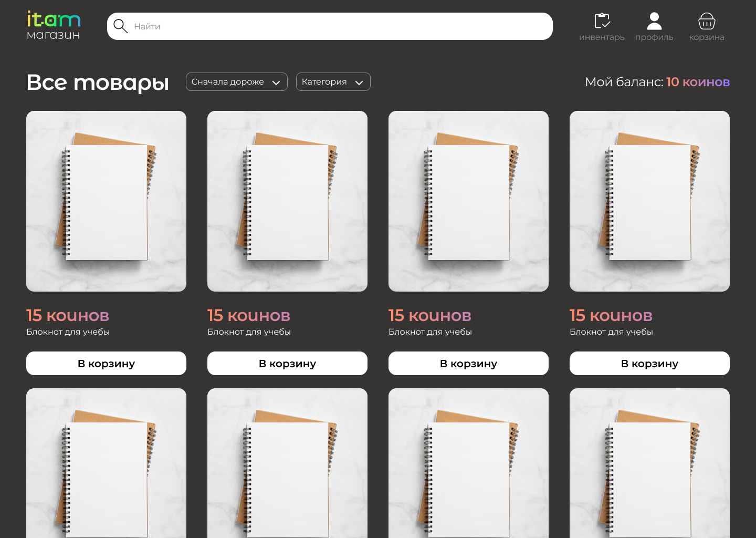756x538 pixels.
Task: Open the корзина basket icon
Action: [x=707, y=21]
